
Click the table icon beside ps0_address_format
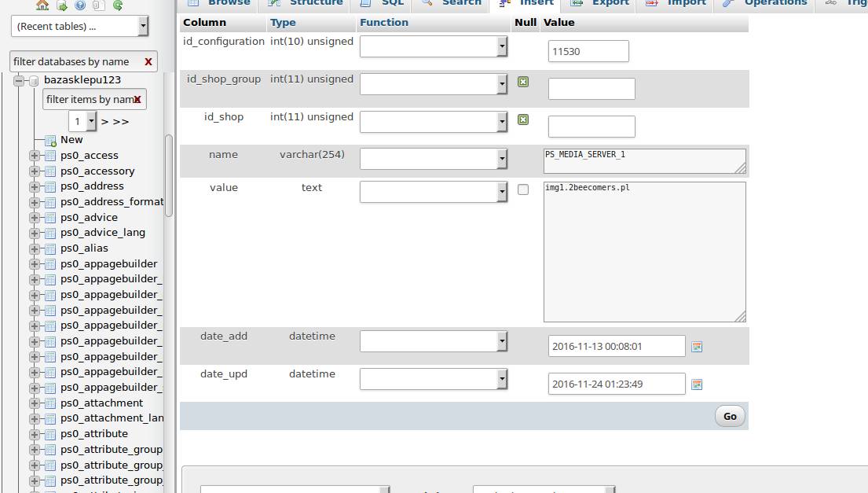50,202
